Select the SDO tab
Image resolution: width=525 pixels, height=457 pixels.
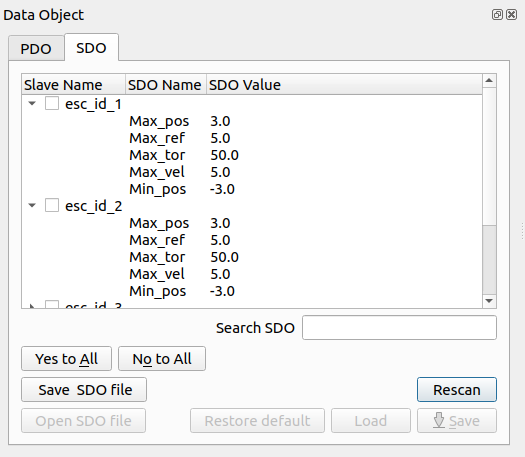click(x=91, y=48)
